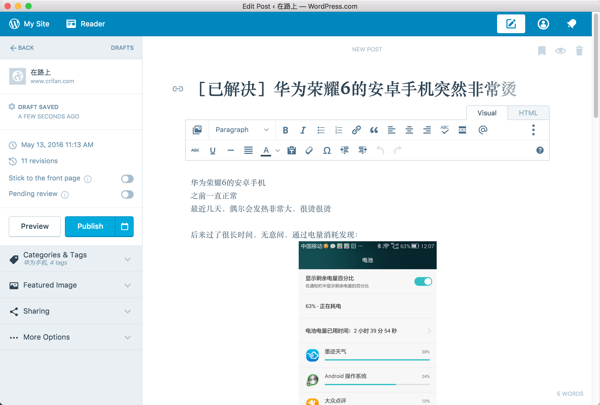Insert special character omega icon
The width and height of the screenshot is (600, 405).
click(x=327, y=150)
